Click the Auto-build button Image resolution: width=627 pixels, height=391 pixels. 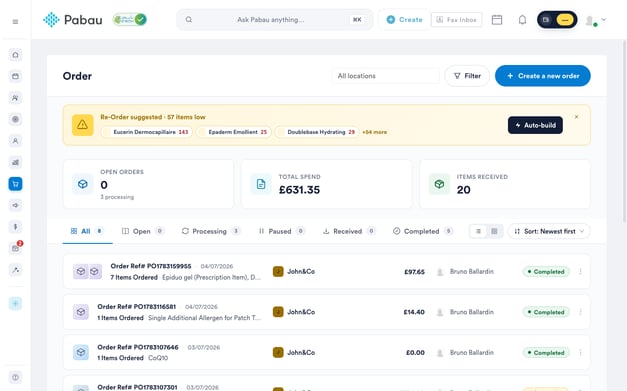pos(535,125)
